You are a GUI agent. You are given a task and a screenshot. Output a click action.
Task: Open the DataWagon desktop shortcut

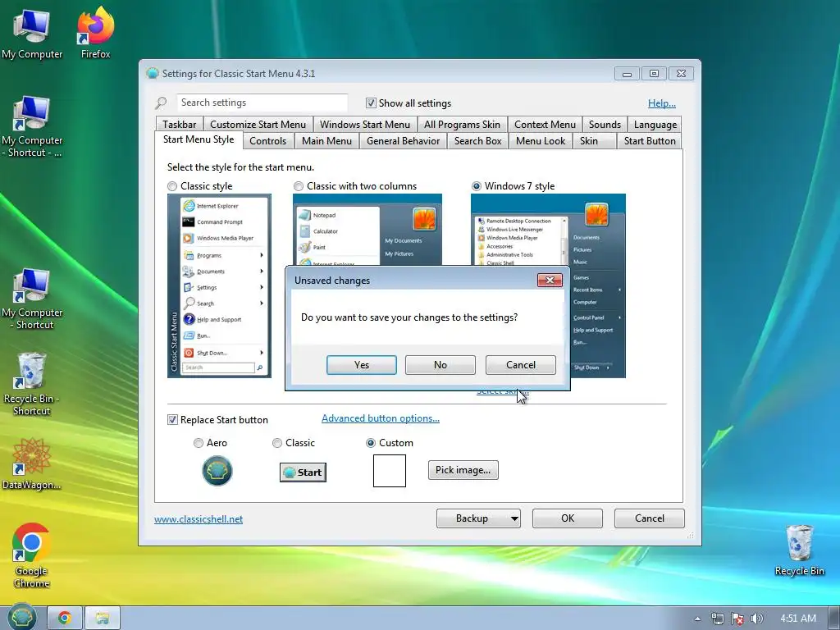[x=32, y=464]
